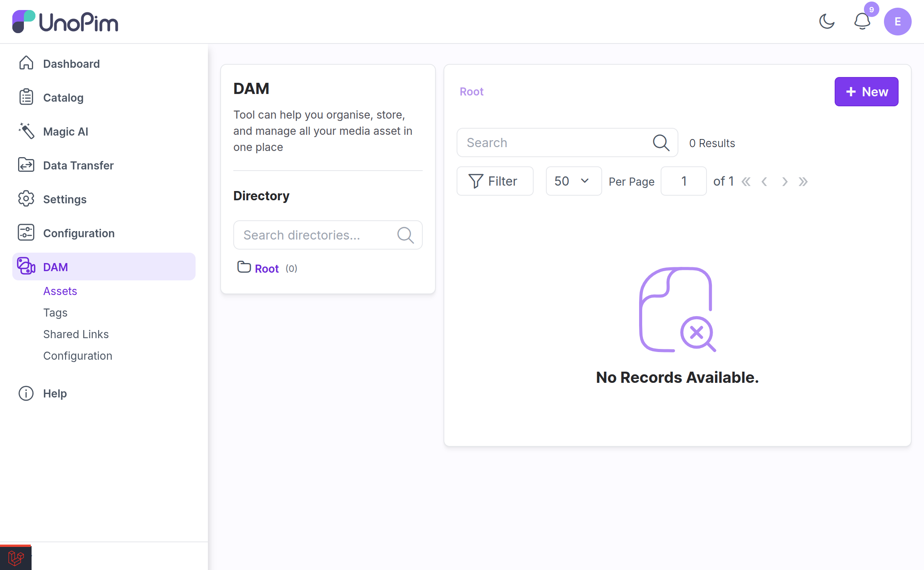The width and height of the screenshot is (924, 570).
Task: Focus the assets Search field
Action: click(567, 142)
